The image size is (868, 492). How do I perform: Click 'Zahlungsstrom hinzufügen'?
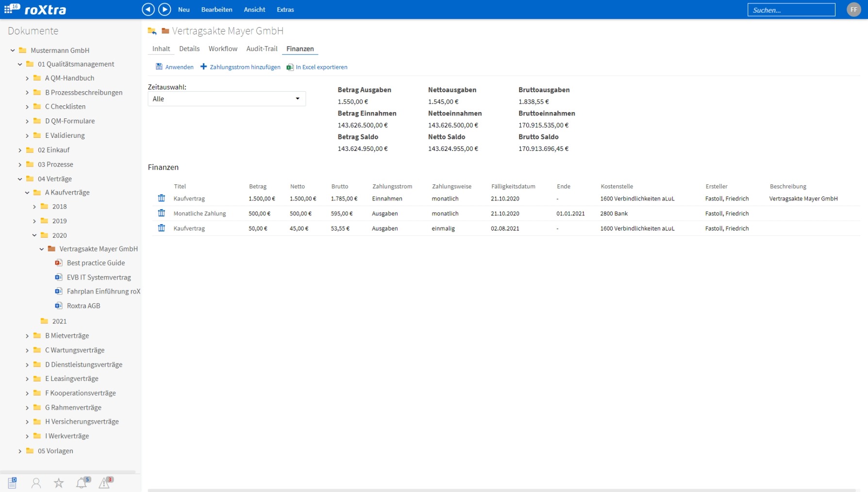[x=245, y=67]
